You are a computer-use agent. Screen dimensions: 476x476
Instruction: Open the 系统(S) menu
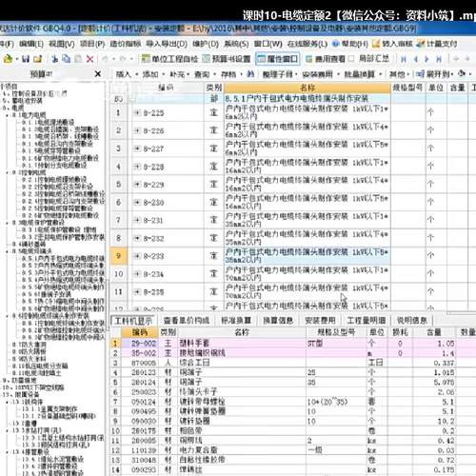pyautogui.click(x=236, y=44)
